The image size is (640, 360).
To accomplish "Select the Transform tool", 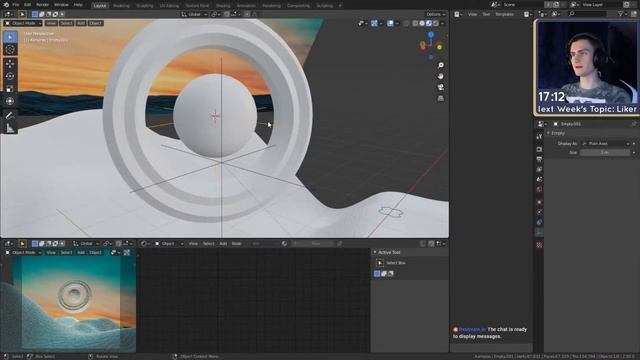I will click(x=10, y=101).
